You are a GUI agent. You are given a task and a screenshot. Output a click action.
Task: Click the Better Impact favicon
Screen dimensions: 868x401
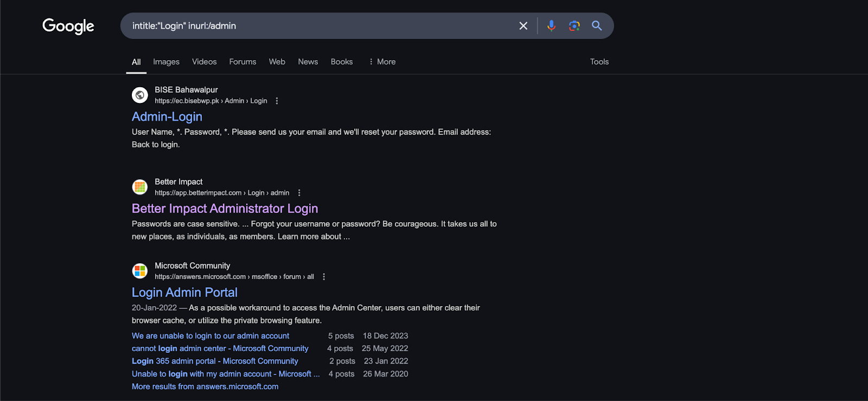click(x=140, y=187)
